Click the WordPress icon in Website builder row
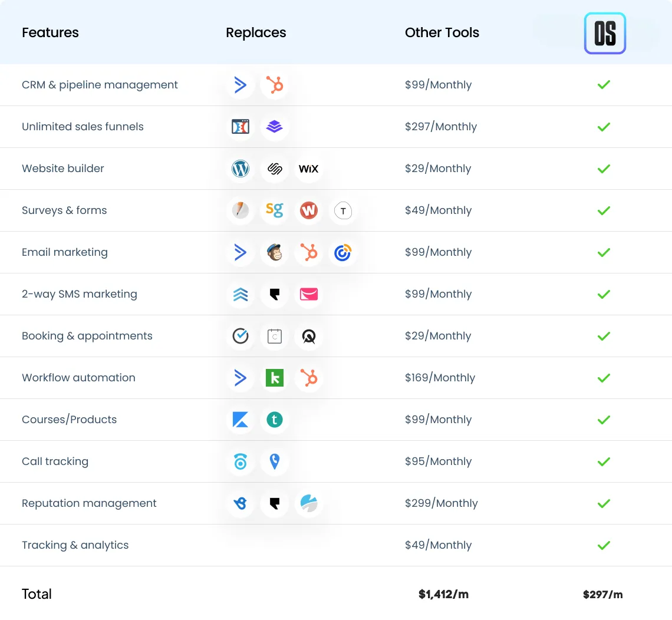The image size is (672, 620). [241, 169]
